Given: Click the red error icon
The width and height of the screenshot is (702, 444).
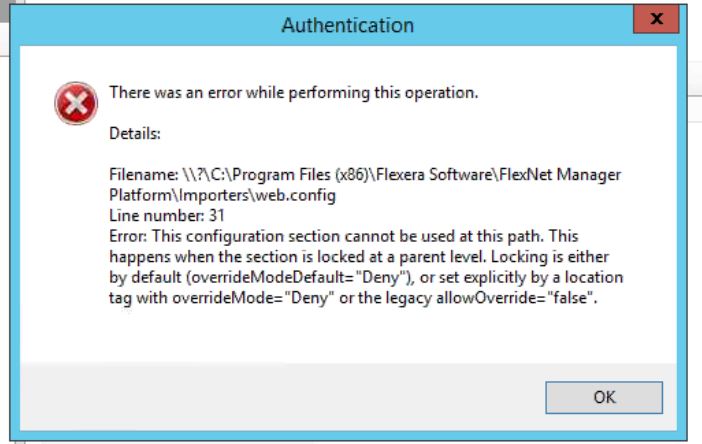Looking at the screenshot, I should [x=76, y=103].
